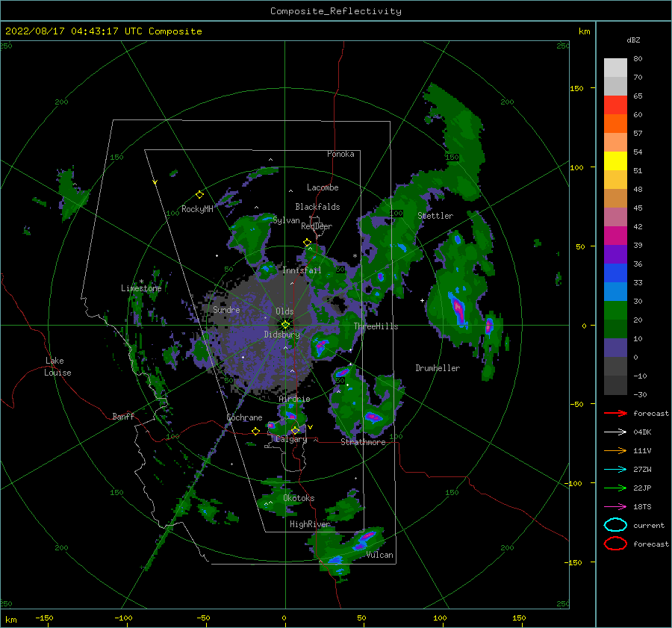Select the ThreeHills town label

coord(376,326)
